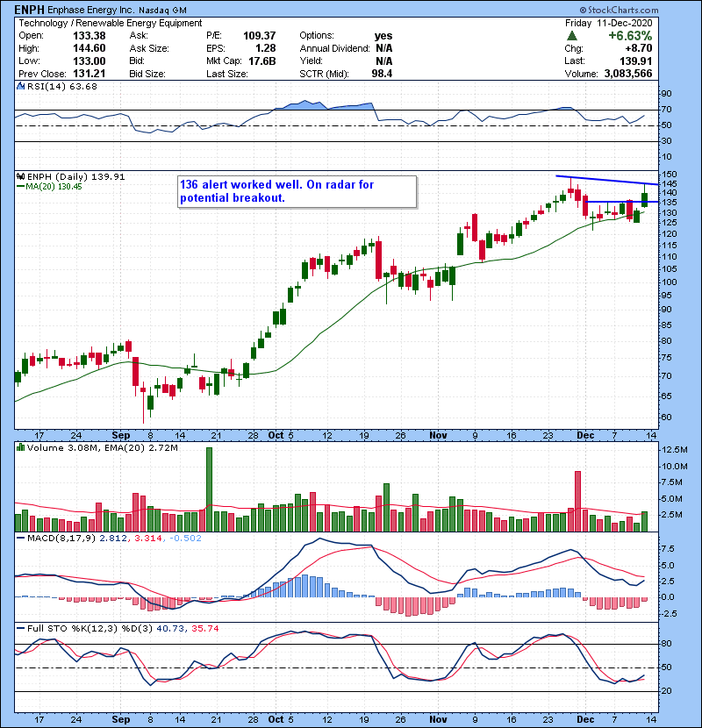Click the ENPH candlestick icon in price legend

click(x=20, y=176)
